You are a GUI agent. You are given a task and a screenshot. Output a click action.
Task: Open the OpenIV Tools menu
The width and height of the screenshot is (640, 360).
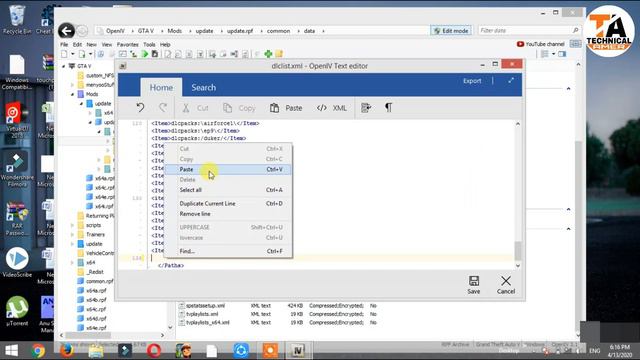pyautogui.click(x=149, y=44)
